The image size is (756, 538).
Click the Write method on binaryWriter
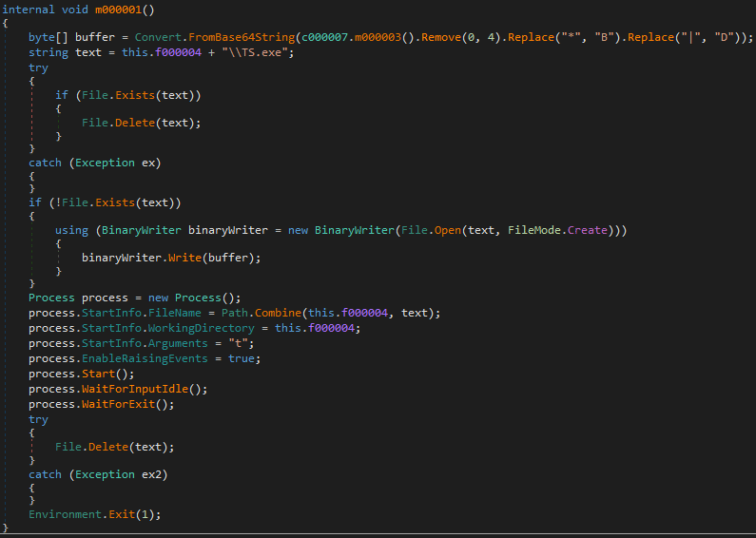point(184,258)
